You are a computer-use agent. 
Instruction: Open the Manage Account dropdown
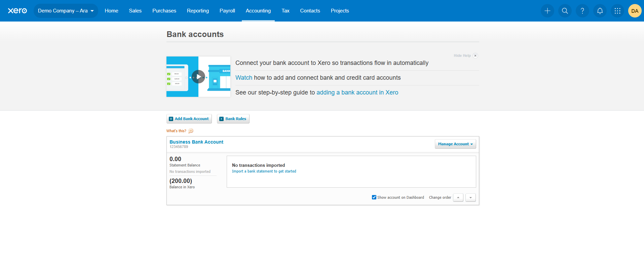(455, 144)
